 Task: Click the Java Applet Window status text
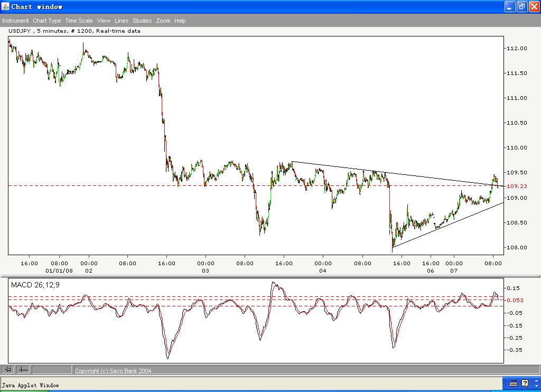tap(30, 385)
